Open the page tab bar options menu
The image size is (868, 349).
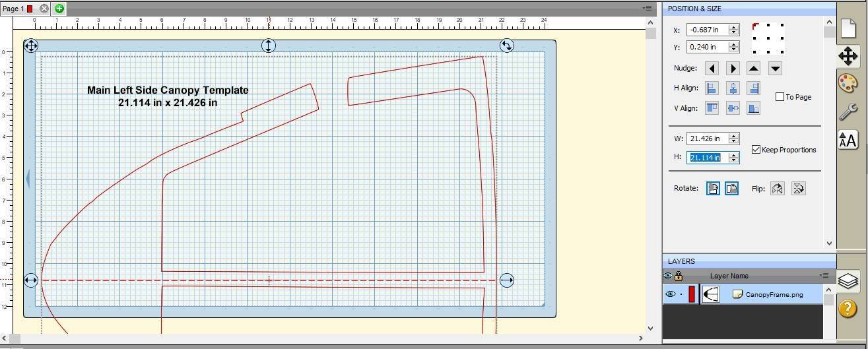(647, 9)
